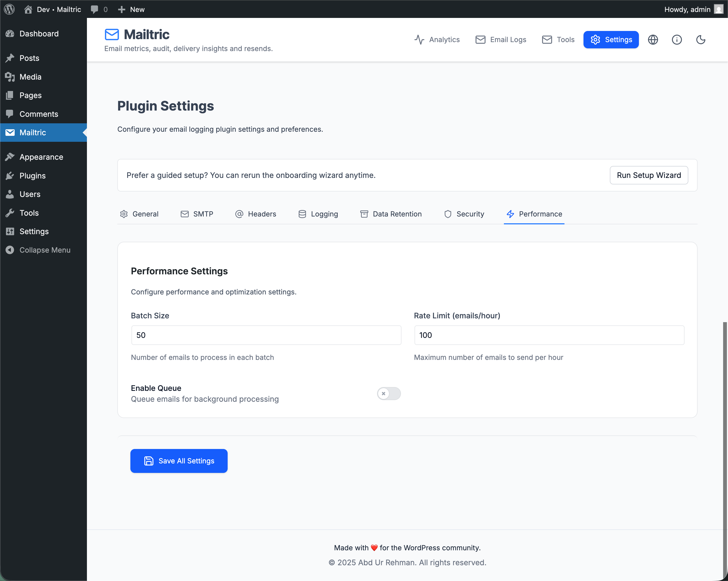Open the Security settings tab

click(464, 214)
